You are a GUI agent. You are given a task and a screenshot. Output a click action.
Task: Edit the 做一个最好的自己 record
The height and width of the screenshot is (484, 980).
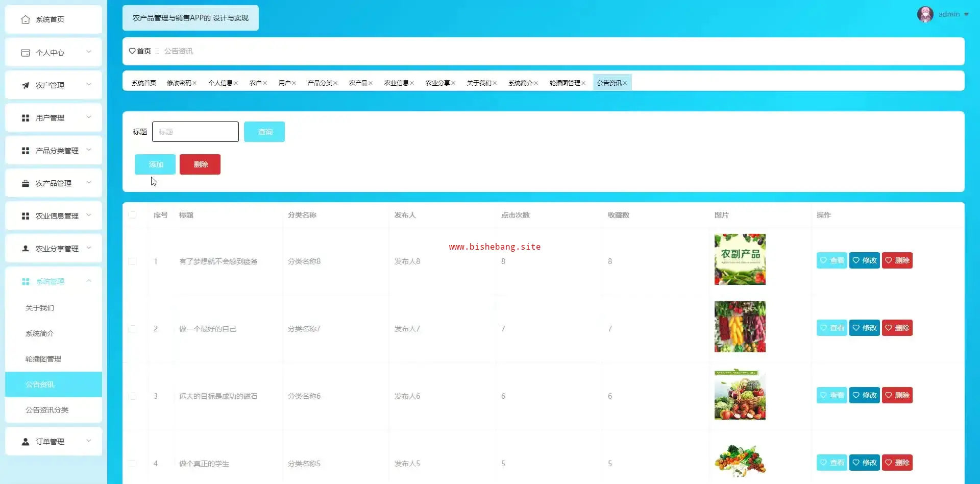[865, 328]
